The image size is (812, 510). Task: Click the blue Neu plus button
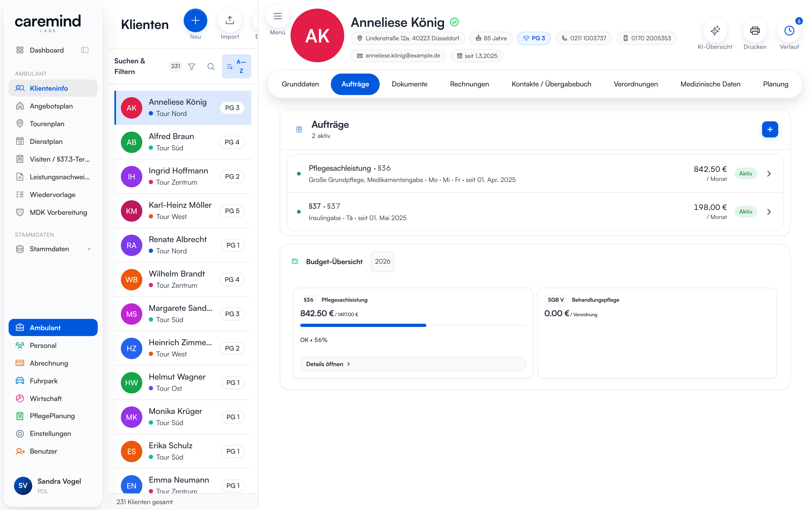tap(195, 21)
